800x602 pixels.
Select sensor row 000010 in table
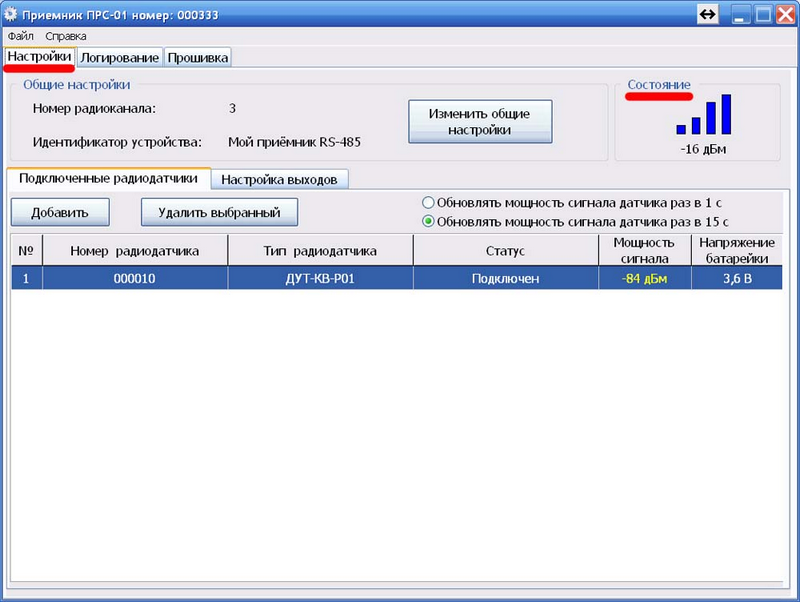coord(396,278)
